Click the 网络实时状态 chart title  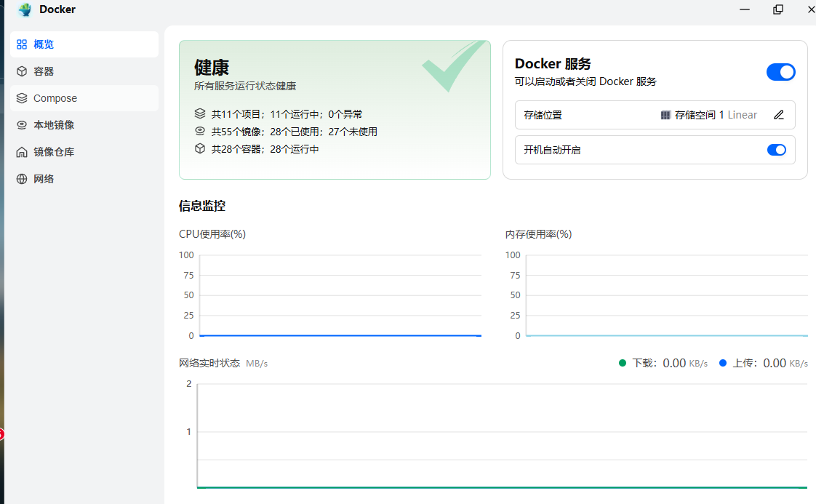(x=209, y=363)
